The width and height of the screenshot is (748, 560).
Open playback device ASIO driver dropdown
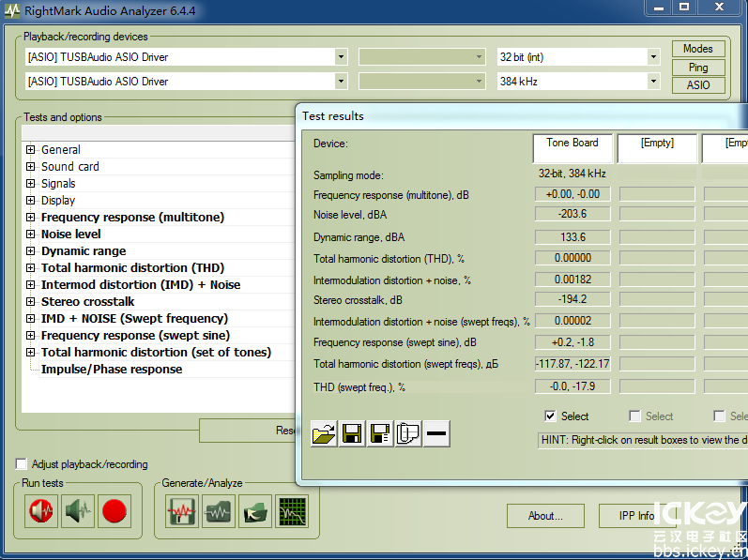click(341, 56)
